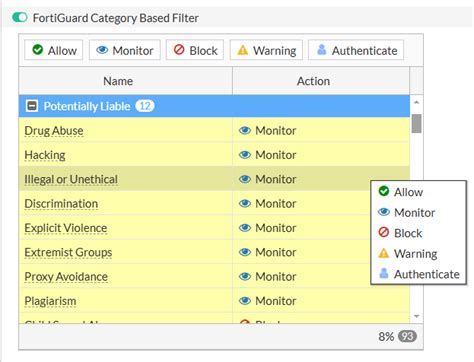Image resolution: width=474 pixels, height=362 pixels.
Task: Choose Warning in the context menu
Action: (418, 254)
